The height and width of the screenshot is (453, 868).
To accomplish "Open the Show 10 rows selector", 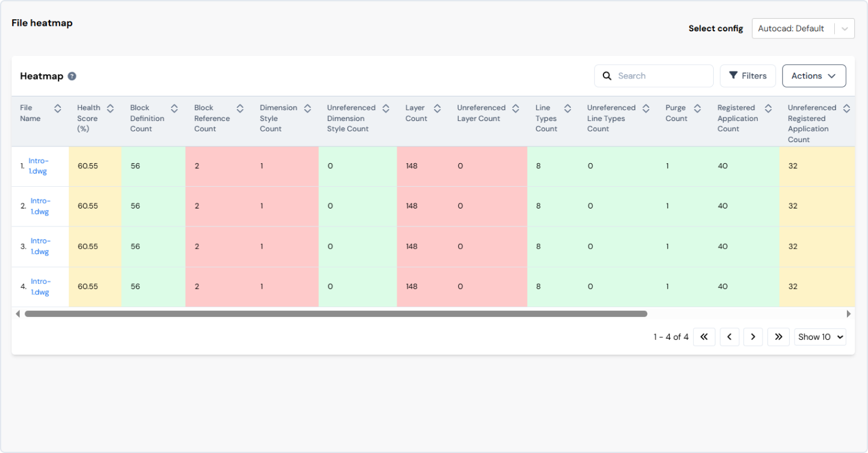I will (820, 337).
